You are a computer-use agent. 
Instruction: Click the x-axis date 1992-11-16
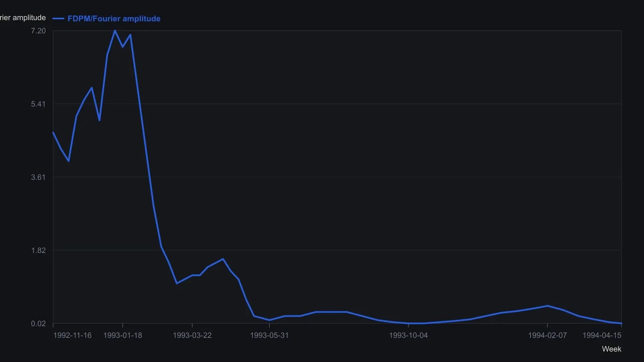click(x=72, y=335)
